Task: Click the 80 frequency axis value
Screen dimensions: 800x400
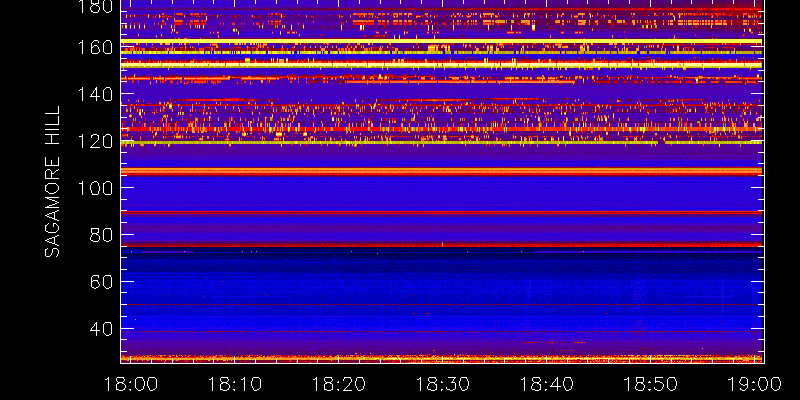Action: coord(100,235)
